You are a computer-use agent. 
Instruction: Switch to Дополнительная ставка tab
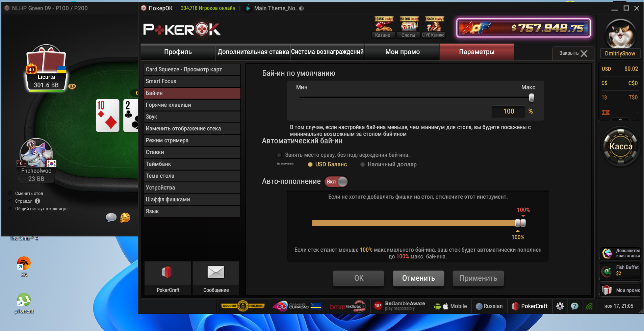(x=253, y=52)
